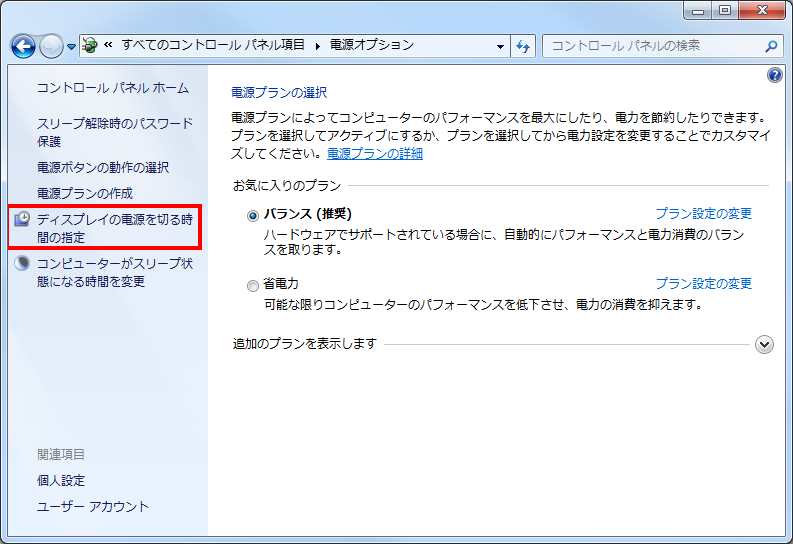Click the Back navigation arrow button
Screen dimensions: 793x544
pyautogui.click(x=24, y=46)
